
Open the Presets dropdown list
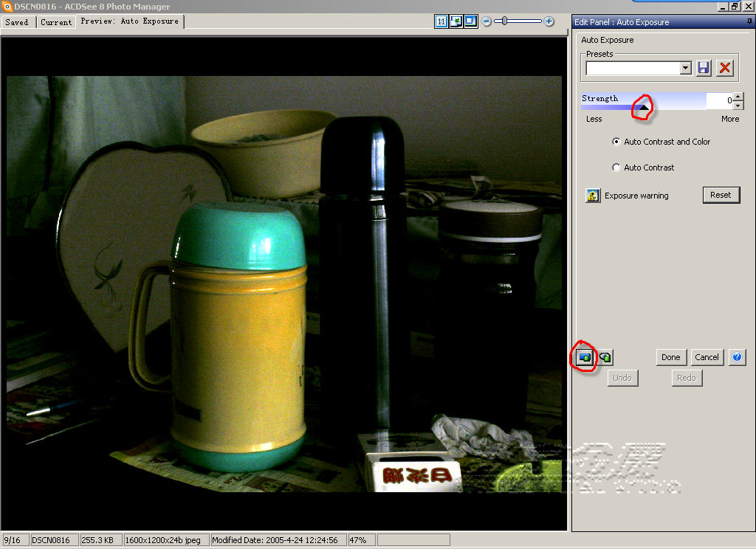point(686,68)
